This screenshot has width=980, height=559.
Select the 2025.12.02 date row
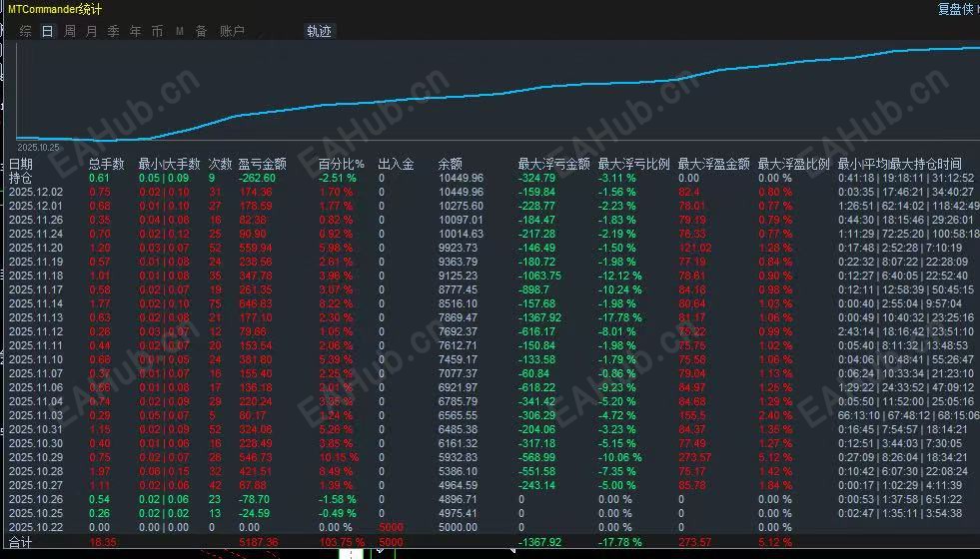[490, 192]
